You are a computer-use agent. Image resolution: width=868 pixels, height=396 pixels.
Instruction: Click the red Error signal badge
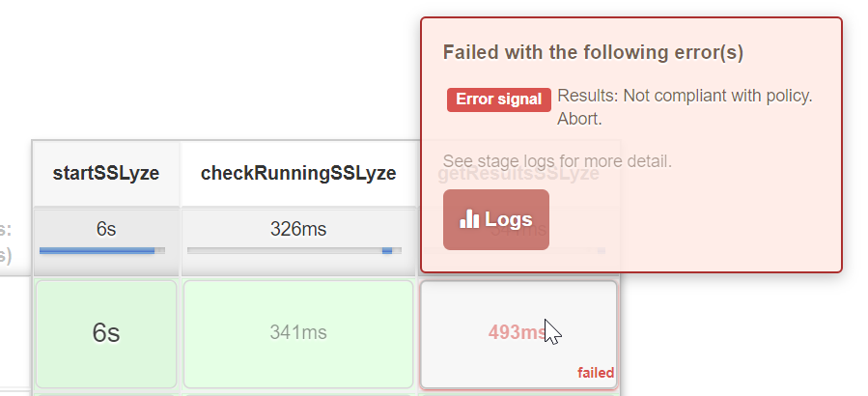[x=498, y=99]
